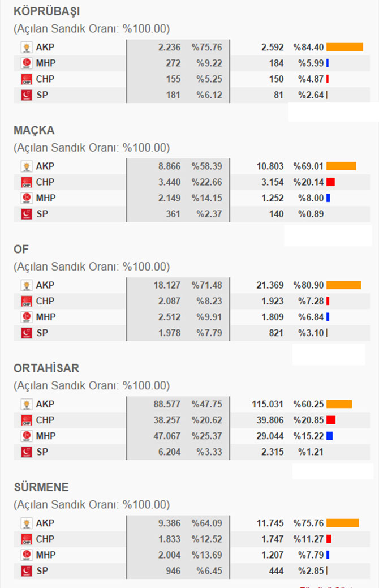Click the SÜRMENE district heading

[41, 487]
